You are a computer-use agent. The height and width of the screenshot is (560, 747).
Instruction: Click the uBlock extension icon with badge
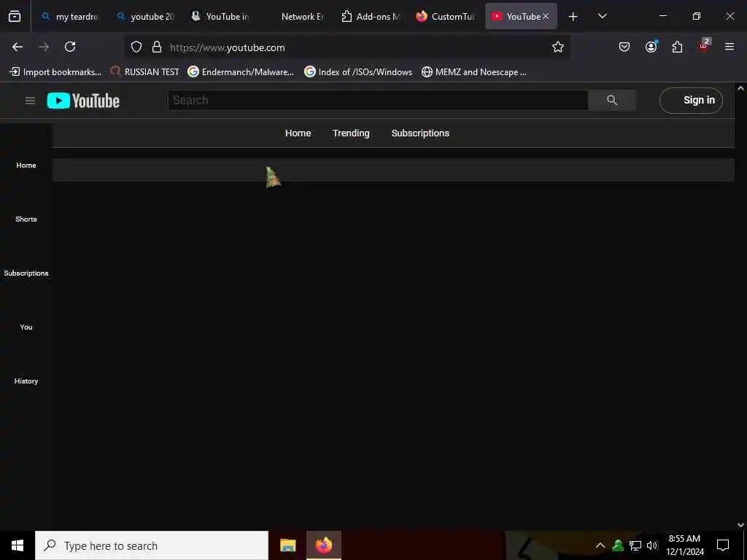pos(704,46)
